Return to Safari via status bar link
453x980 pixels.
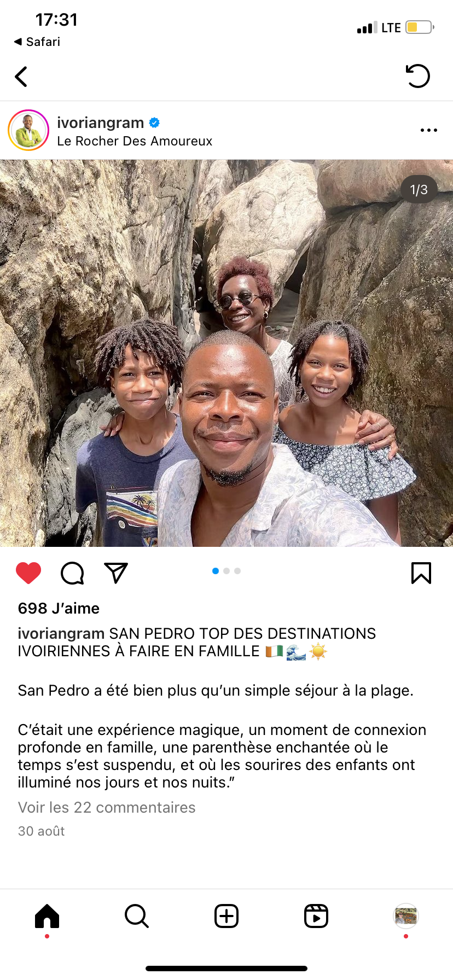click(37, 42)
